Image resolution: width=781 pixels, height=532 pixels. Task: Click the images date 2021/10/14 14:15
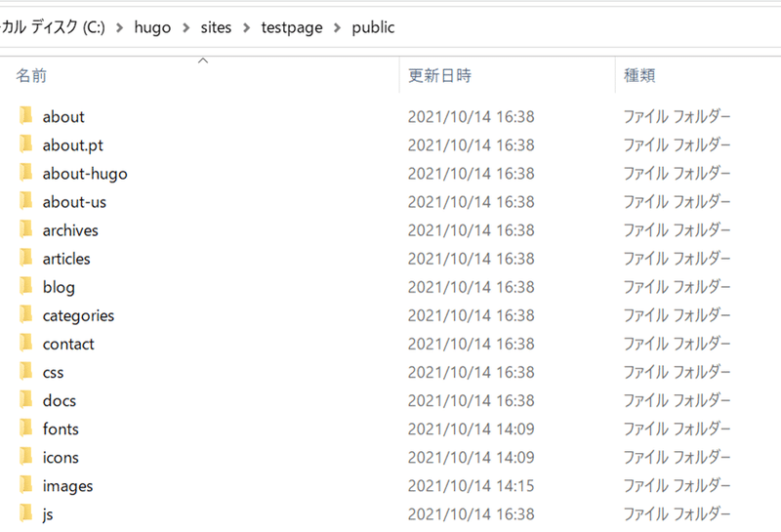click(472, 486)
